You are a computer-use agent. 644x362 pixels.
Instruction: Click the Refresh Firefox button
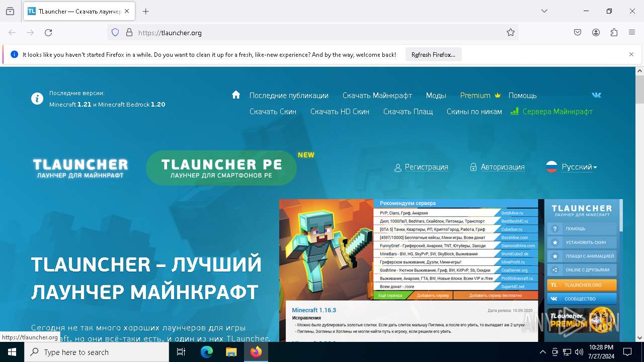pyautogui.click(x=433, y=55)
